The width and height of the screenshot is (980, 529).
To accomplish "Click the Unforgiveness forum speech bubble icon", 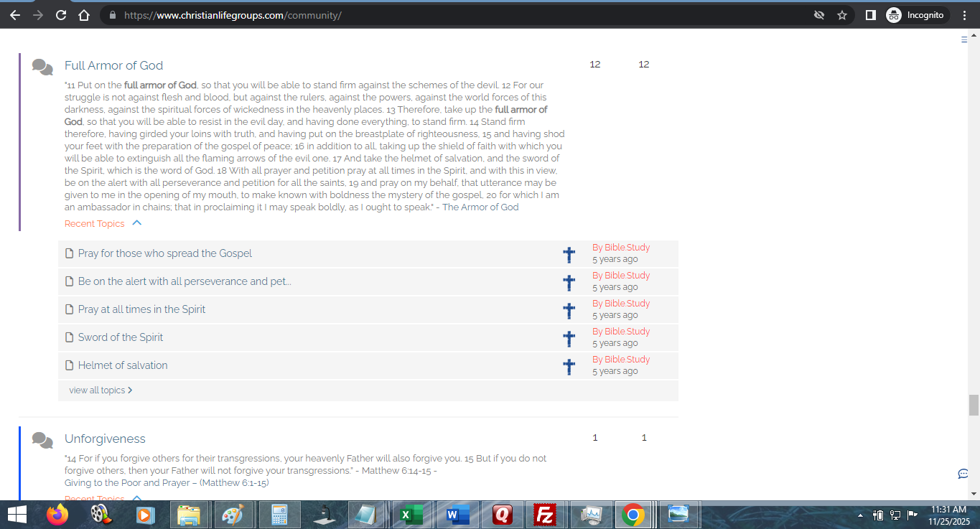I will click(42, 440).
